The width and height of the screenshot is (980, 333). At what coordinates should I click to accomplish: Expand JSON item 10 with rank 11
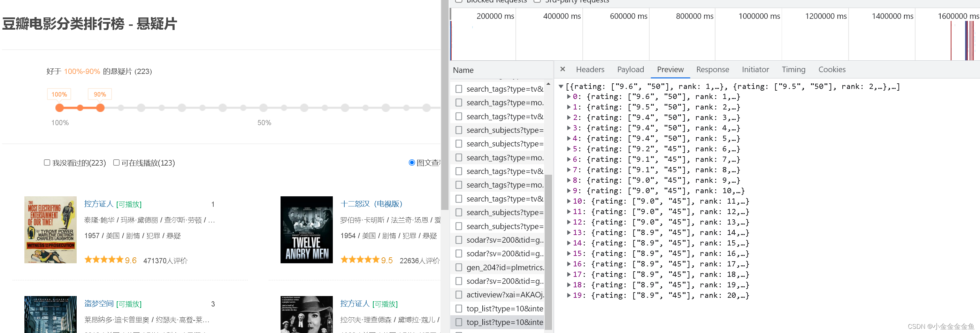[569, 201]
